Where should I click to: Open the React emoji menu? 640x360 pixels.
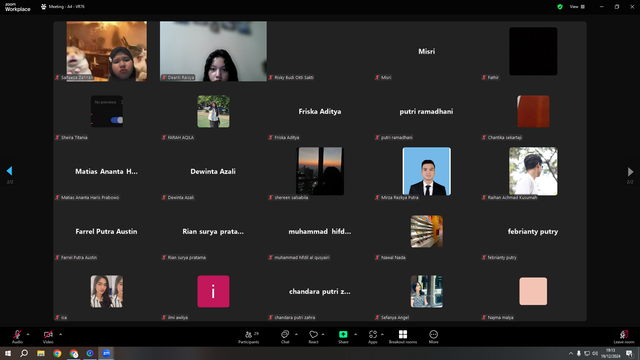click(313, 337)
